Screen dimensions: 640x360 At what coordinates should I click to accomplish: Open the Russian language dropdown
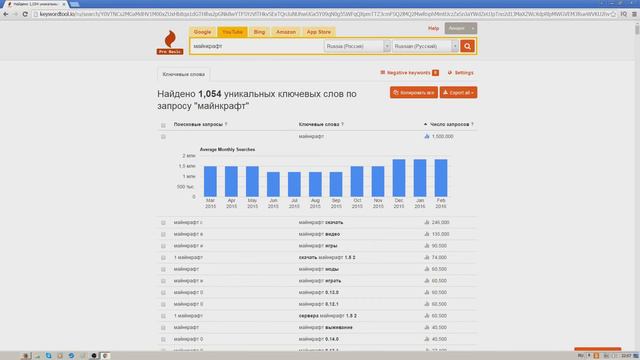pos(425,46)
